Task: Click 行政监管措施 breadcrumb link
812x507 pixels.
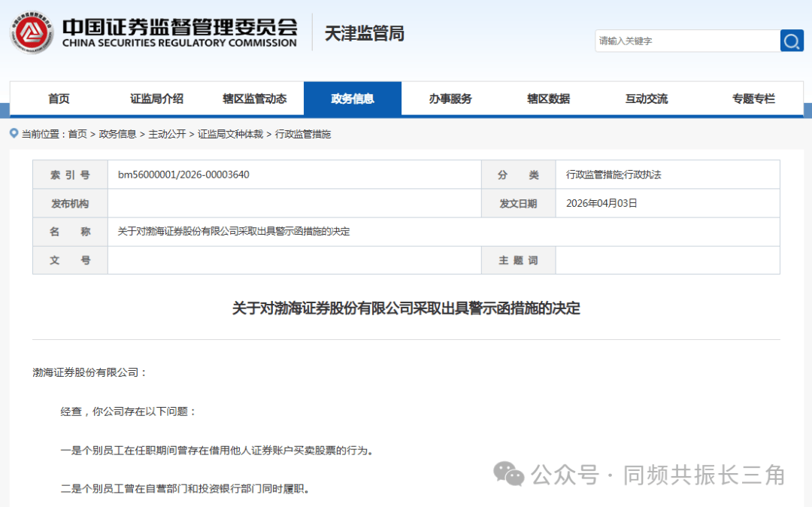Action: click(303, 134)
